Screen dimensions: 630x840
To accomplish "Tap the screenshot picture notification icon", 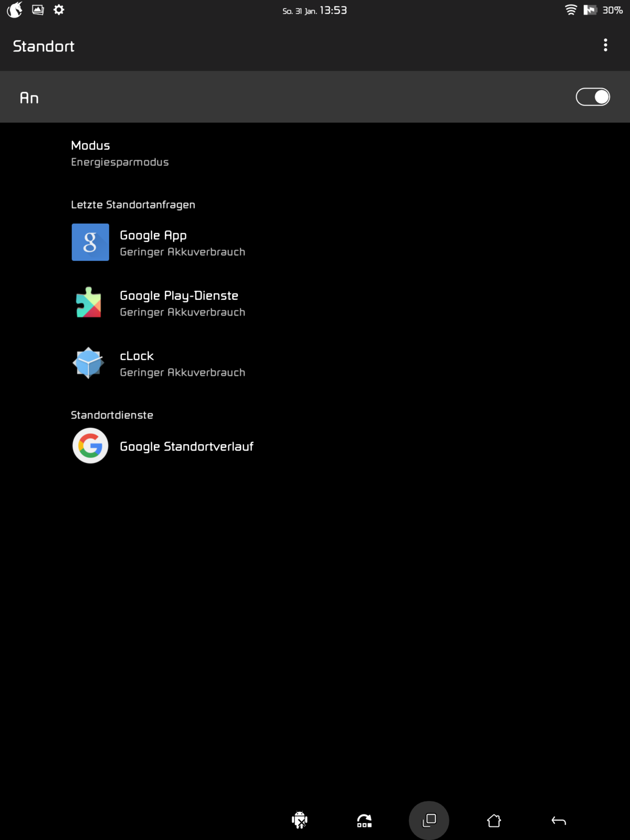I will click(x=38, y=10).
